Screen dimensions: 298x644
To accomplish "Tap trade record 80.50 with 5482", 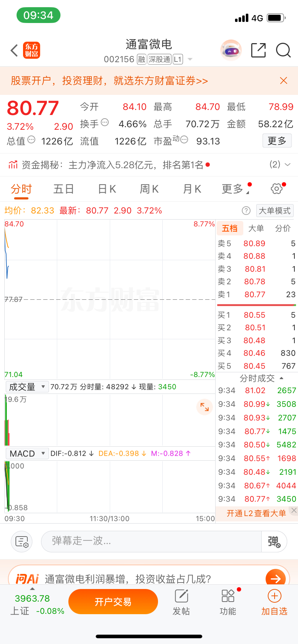I will (257, 445).
